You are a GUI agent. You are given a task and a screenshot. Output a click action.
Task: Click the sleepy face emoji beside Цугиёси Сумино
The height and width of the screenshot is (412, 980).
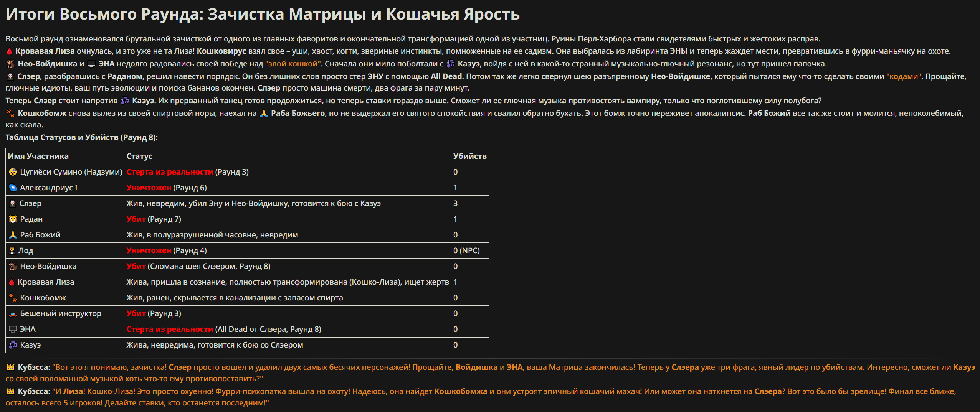click(13, 172)
